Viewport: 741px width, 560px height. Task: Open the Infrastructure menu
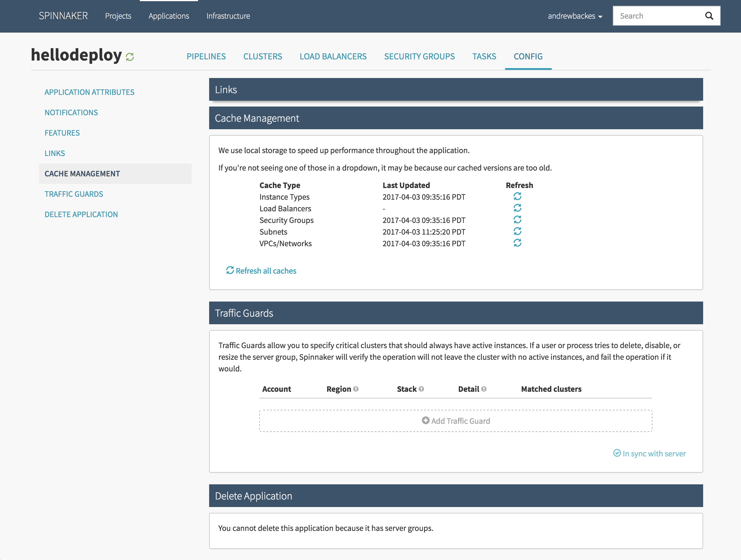click(228, 16)
